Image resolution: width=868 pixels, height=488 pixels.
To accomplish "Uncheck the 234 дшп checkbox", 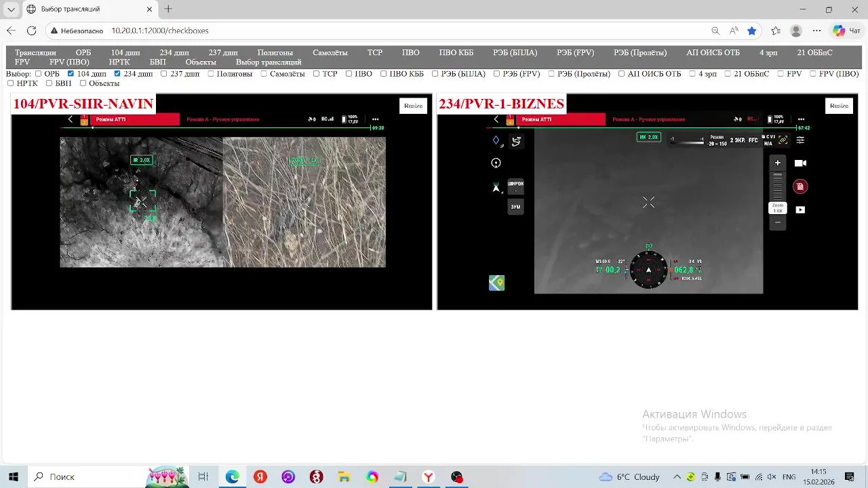I will [x=117, y=74].
